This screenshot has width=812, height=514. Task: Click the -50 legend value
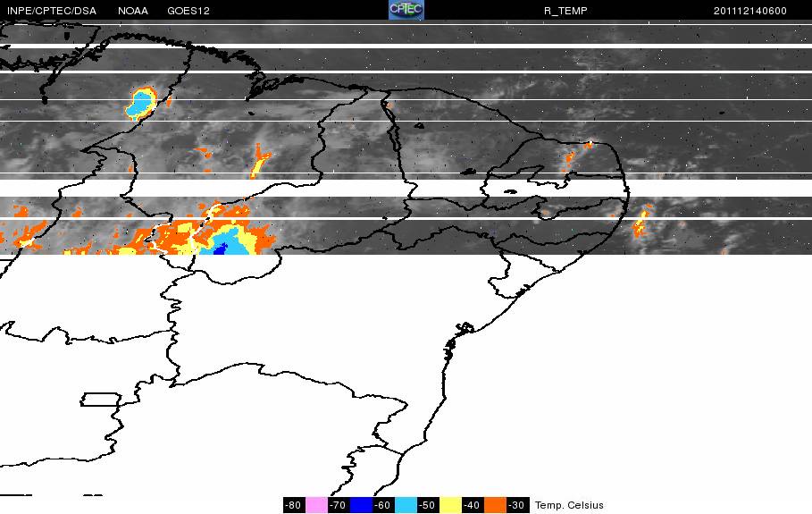427,505
